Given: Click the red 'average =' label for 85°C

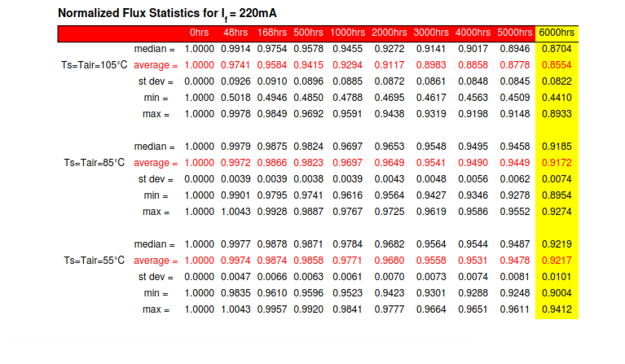Looking at the screenshot, I should (x=155, y=163).
